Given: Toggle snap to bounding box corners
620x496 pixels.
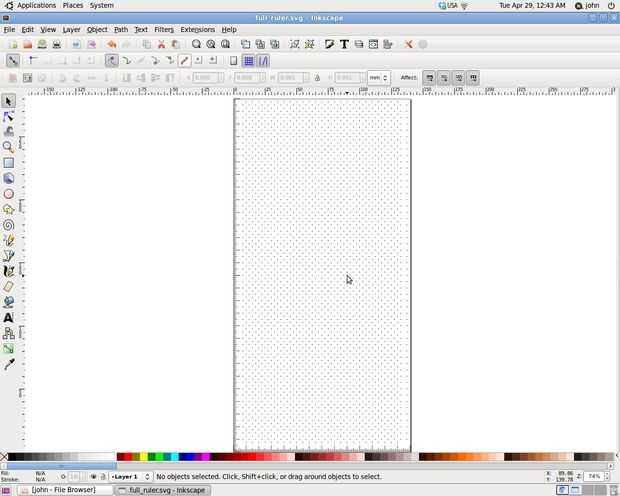Looking at the screenshot, I should pos(33,61).
